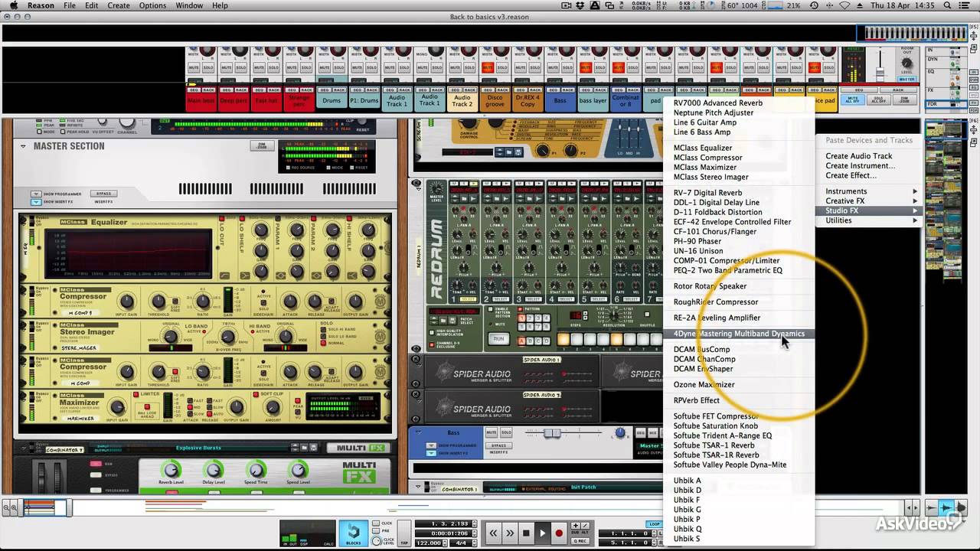The image size is (980, 551).
Task: Click the Solo All Off button
Action: coord(878,100)
